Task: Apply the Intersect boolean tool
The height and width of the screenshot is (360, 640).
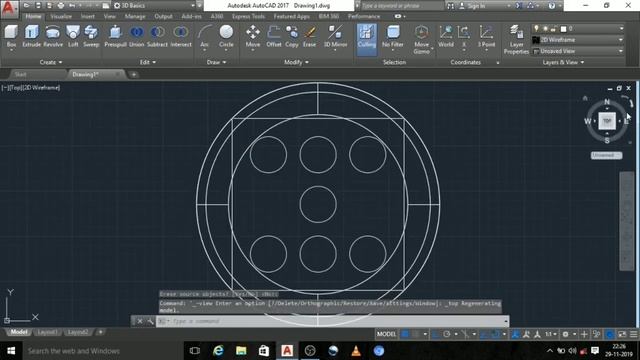Action: click(181, 36)
